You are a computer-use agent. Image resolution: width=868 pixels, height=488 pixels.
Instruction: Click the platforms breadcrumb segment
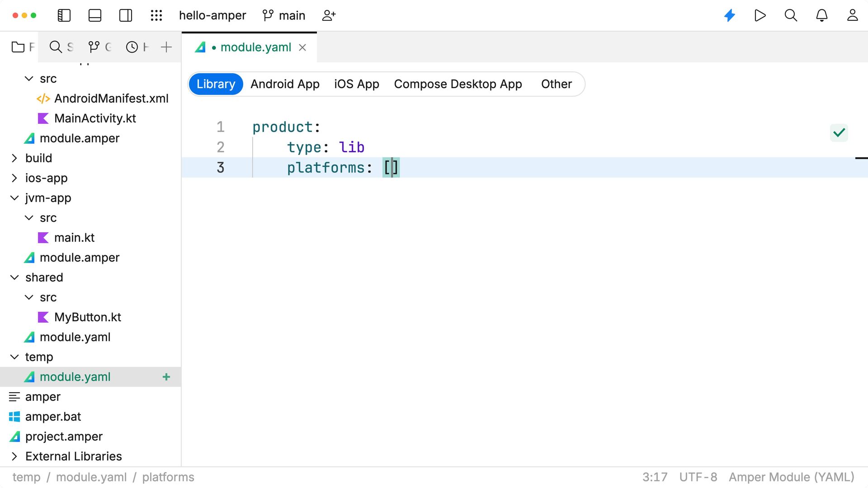tap(168, 477)
